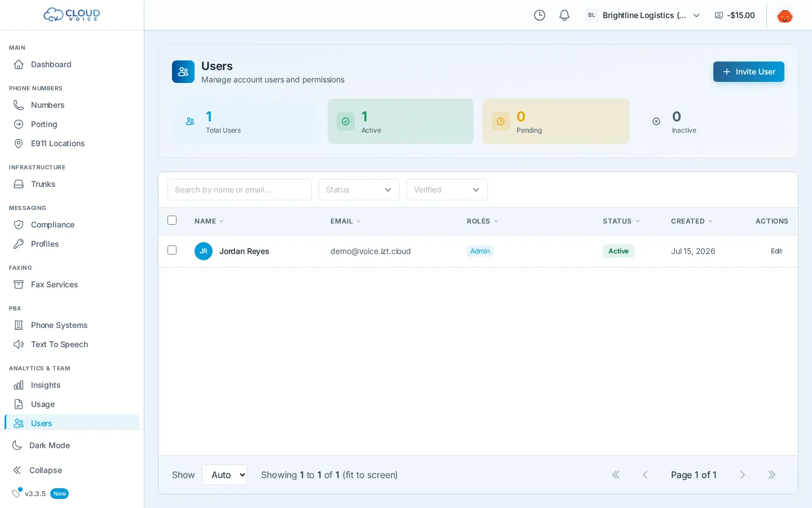
Task: Click the Trunks drive icon
Action: pyautogui.click(x=19, y=184)
